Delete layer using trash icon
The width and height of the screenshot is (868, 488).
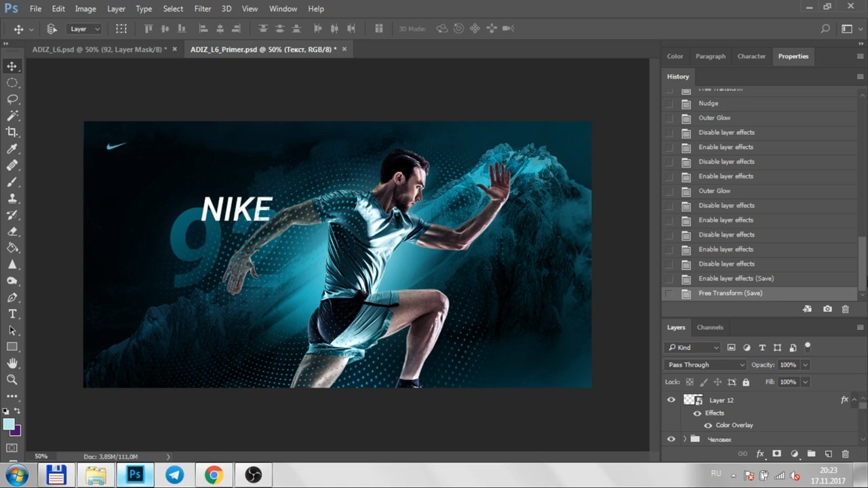(845, 453)
